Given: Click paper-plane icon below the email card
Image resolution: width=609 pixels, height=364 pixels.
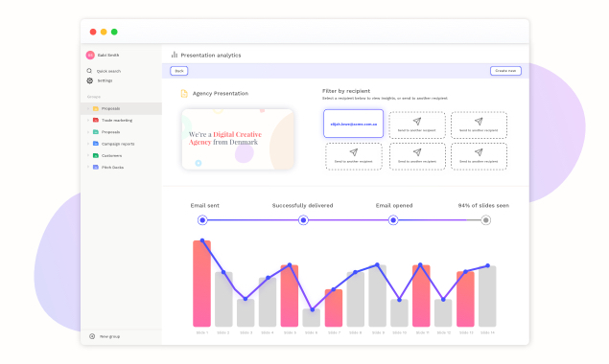Looking at the screenshot, I should (x=354, y=152).
